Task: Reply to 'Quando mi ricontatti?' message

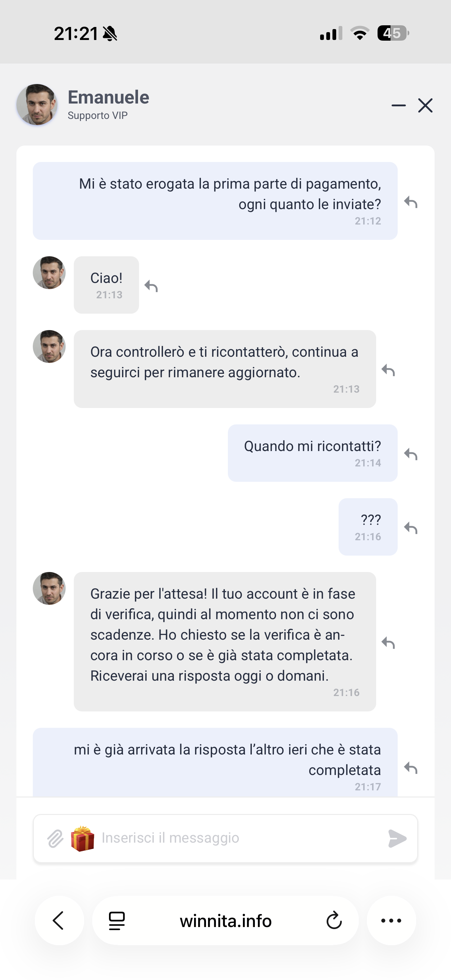Action: pos(411,454)
